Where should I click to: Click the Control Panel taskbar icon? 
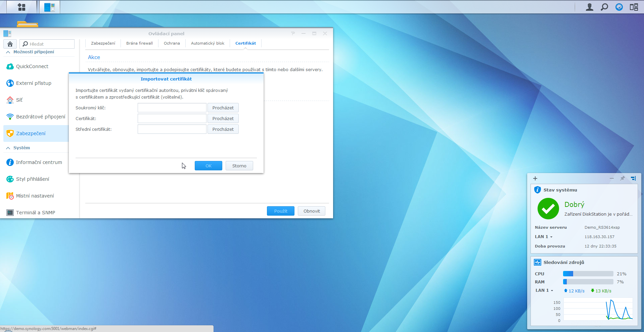pos(50,7)
